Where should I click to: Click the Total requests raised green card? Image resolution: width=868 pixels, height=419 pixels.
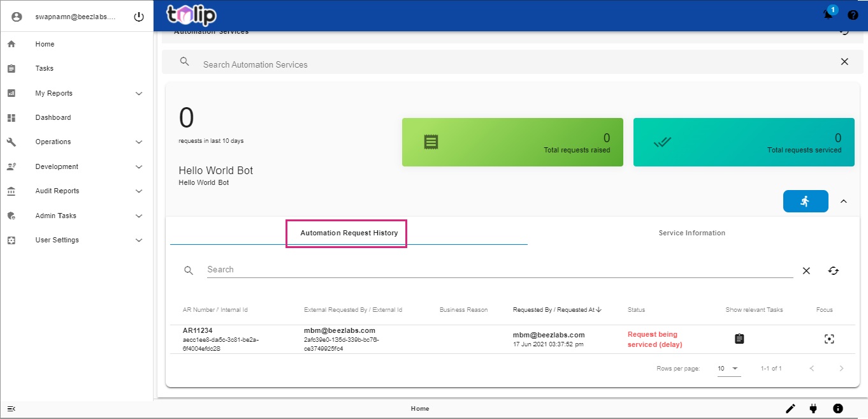click(512, 142)
